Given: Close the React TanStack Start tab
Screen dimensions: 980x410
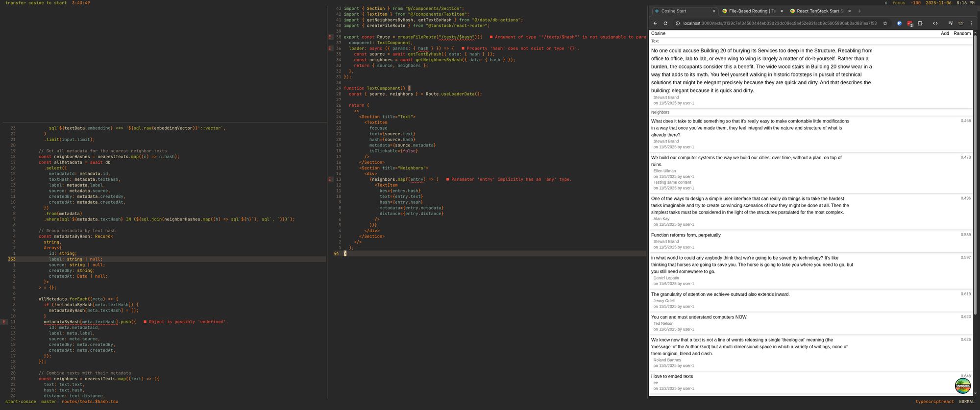Looking at the screenshot, I should tap(849, 11).
